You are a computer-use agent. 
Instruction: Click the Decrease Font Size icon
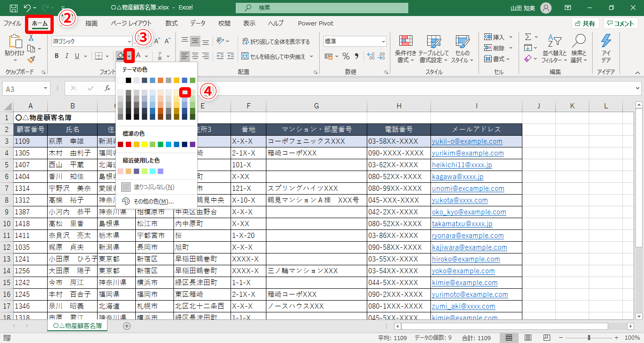168,41
